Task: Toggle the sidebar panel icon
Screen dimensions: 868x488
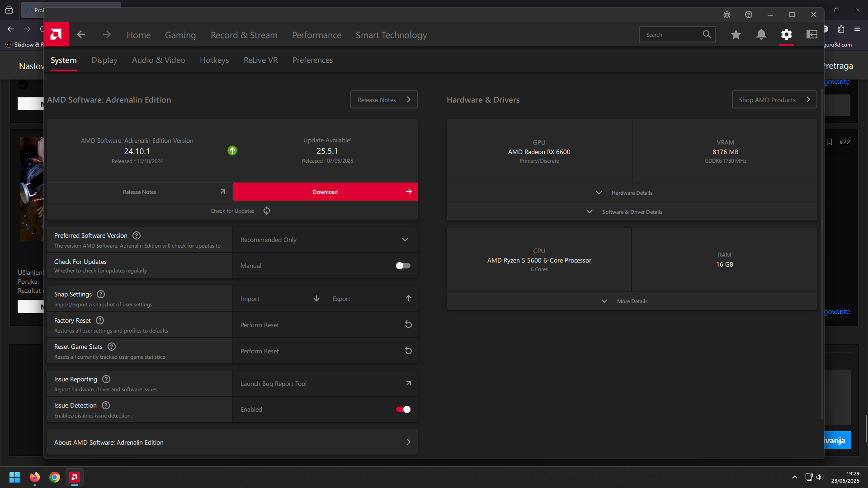Action: 812,34
